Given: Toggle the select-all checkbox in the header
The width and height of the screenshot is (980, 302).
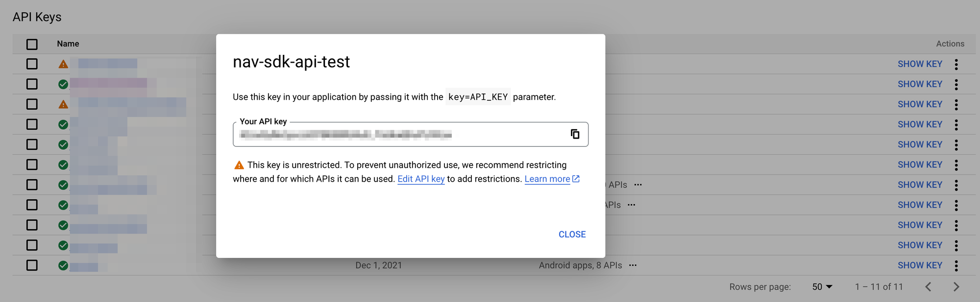Looking at the screenshot, I should (x=32, y=44).
